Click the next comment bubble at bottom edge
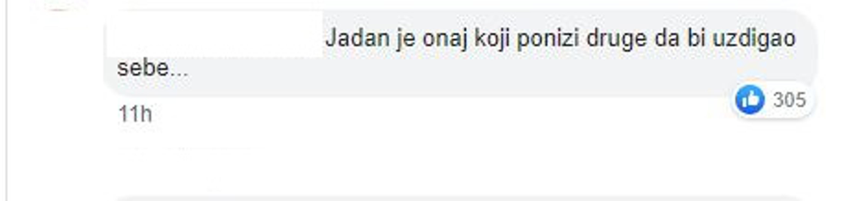This screenshot has height=201, width=868. [x=458, y=199]
